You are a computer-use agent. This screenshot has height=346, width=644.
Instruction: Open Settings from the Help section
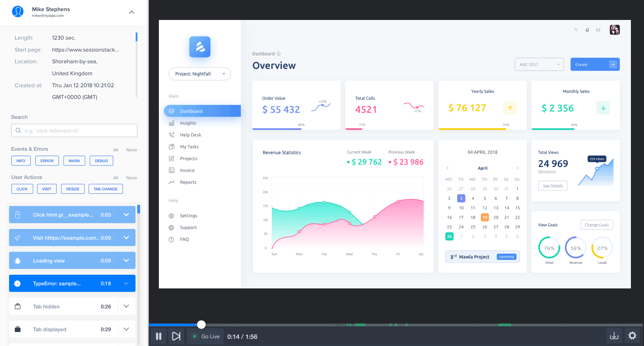(188, 215)
